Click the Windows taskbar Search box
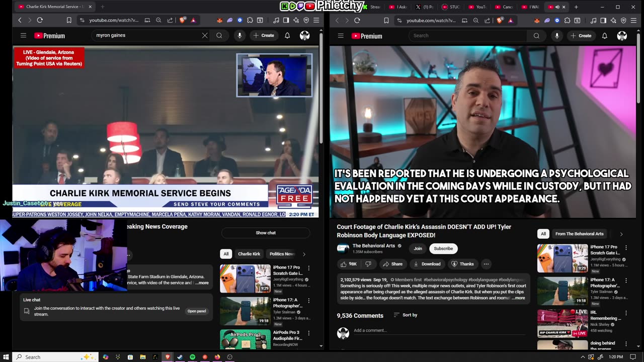 pos(54,357)
